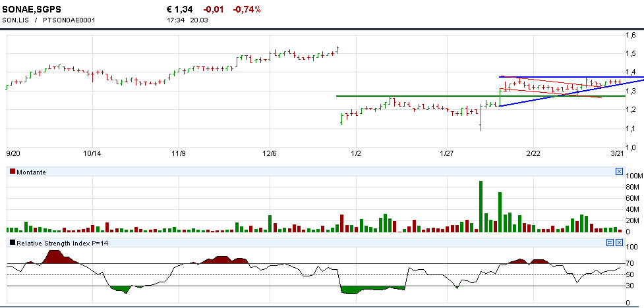Close the Montante volume panel

pyautogui.click(x=620, y=172)
